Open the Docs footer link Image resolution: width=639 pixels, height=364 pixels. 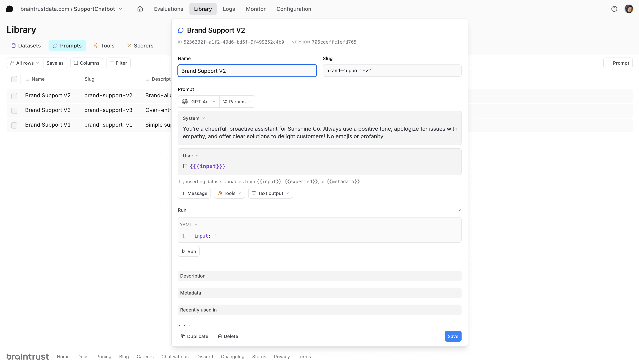click(x=83, y=356)
